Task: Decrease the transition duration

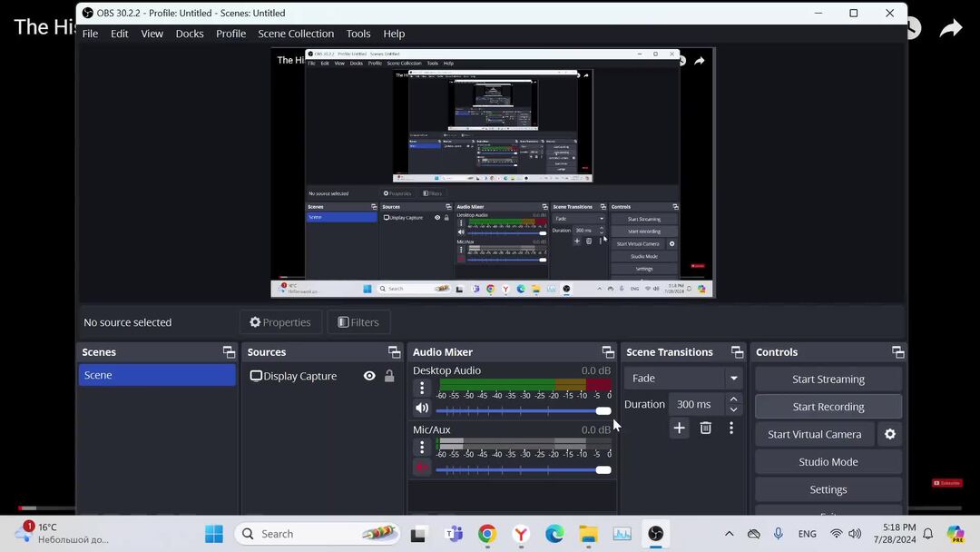Action: [x=734, y=409]
